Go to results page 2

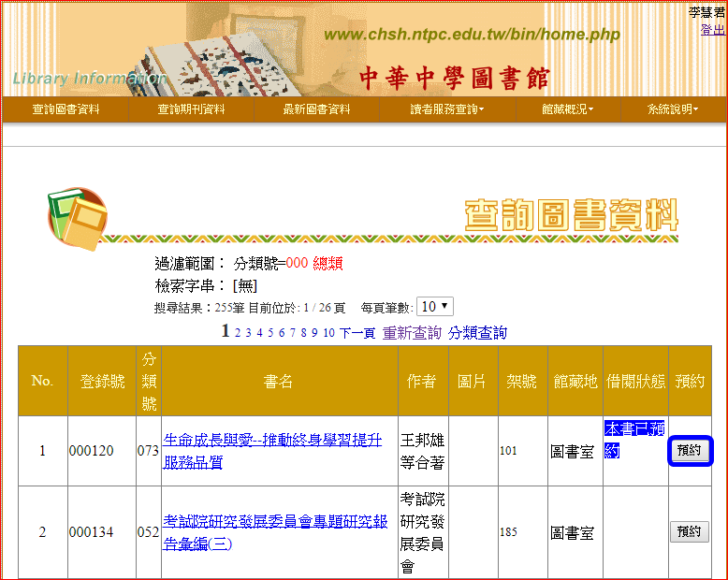coord(238,333)
